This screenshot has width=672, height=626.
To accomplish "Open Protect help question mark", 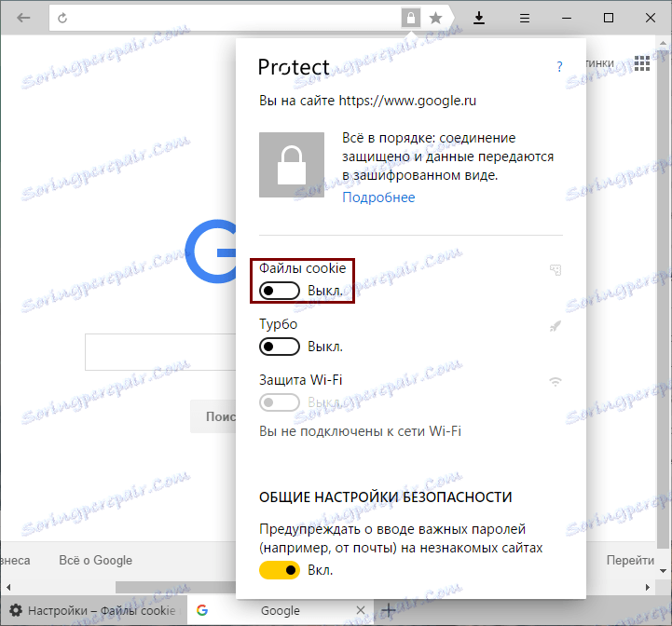I will pyautogui.click(x=559, y=67).
